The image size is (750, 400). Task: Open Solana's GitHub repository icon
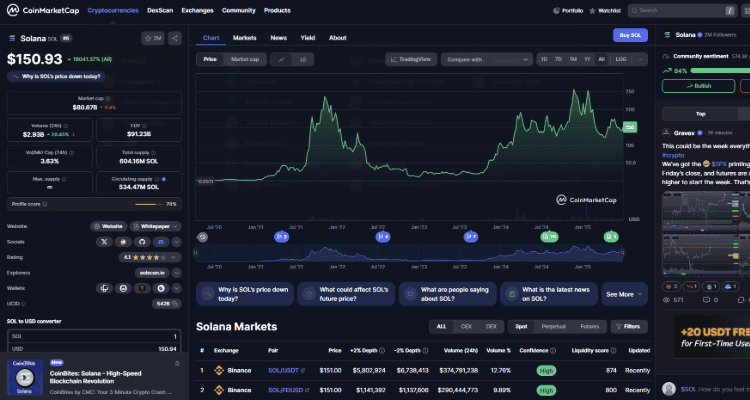pos(140,241)
